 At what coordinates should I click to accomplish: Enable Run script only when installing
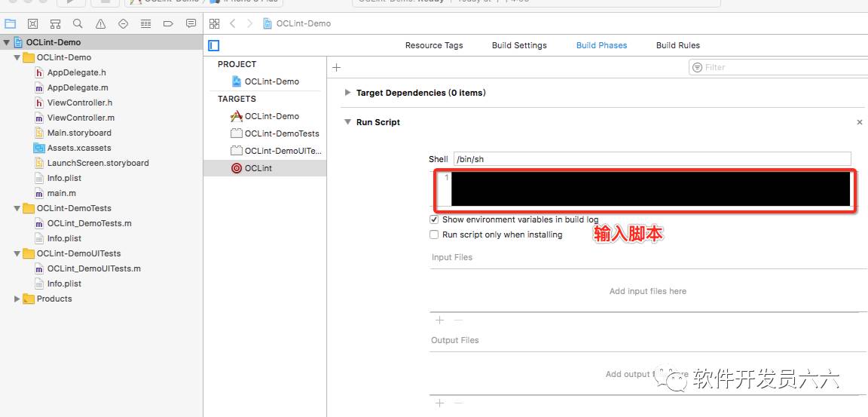(x=434, y=235)
